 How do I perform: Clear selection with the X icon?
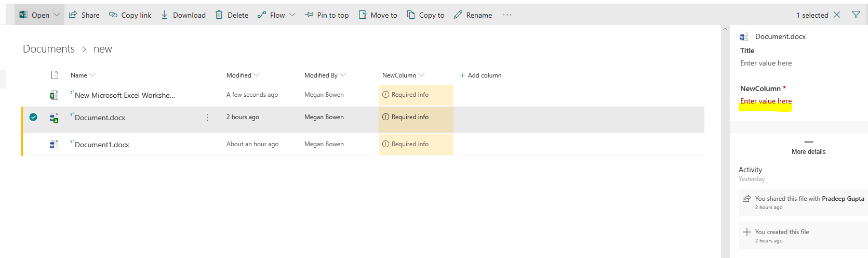pos(837,15)
